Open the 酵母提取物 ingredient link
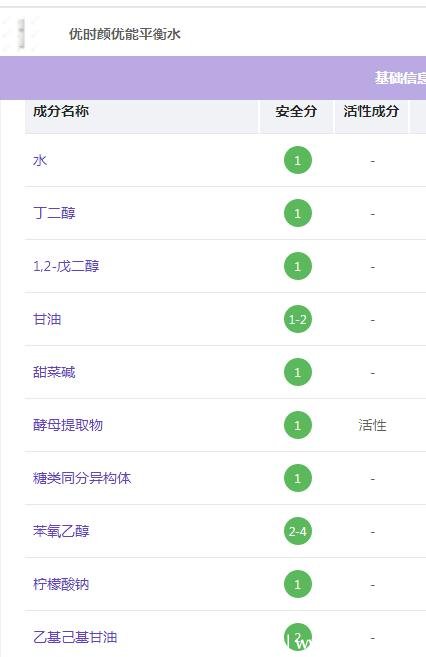Screen dimensions: 426x657 (x=68, y=425)
